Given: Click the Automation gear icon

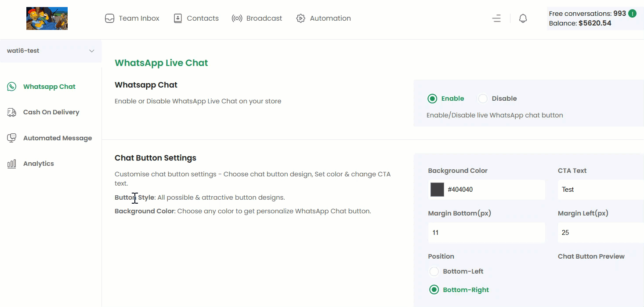Looking at the screenshot, I should click(300, 18).
